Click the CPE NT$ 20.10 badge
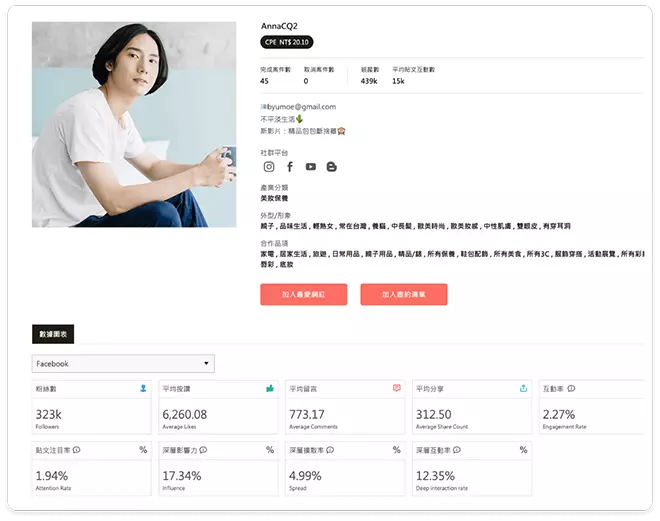 [287, 42]
